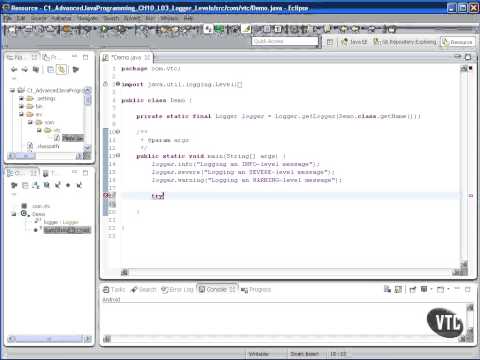480x360 pixels.
Task: Click Collapse All icon in navigator
Action: pos(50,69)
